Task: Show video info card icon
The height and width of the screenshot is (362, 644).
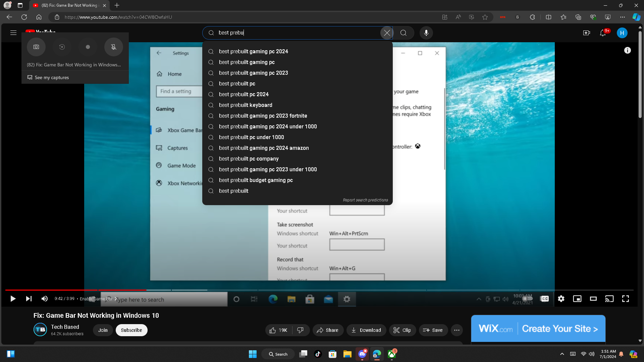Action: click(627, 50)
